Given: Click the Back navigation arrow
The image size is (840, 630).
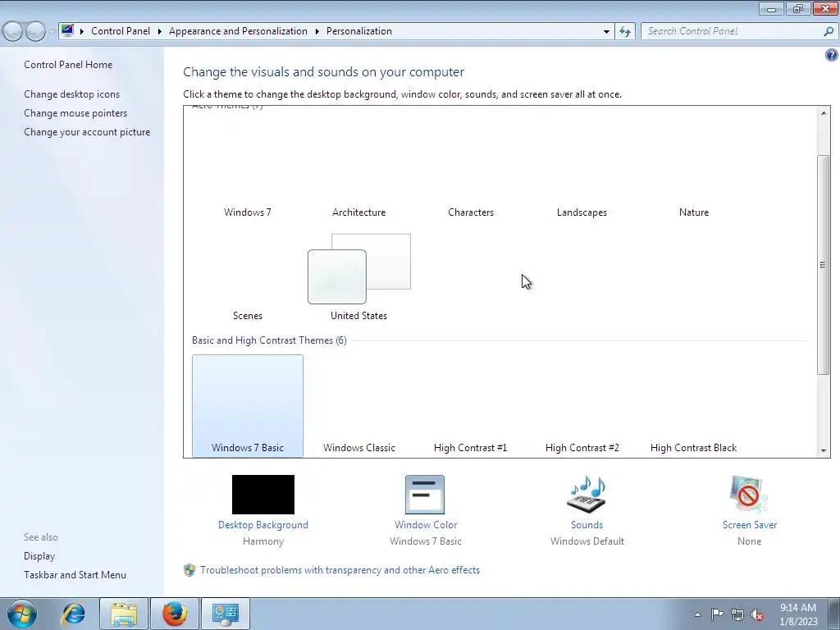Looking at the screenshot, I should [13, 31].
